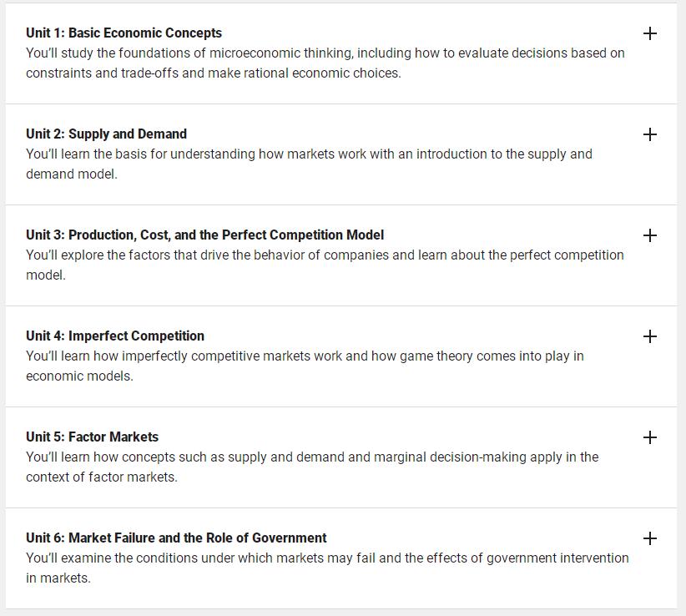686x616 pixels.
Task: Click the Unit 2: Supply and Demand title
Action: point(106,134)
